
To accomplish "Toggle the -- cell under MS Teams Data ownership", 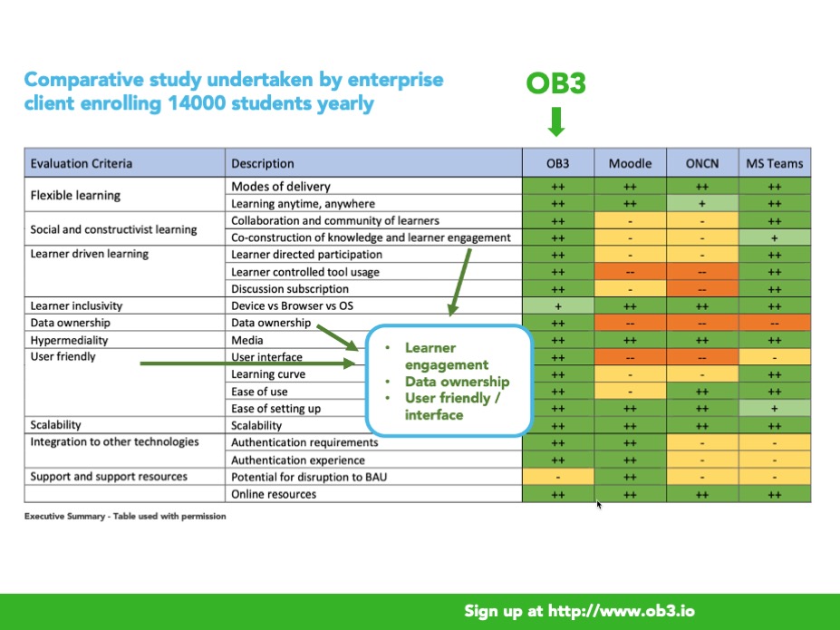I will pos(774,322).
